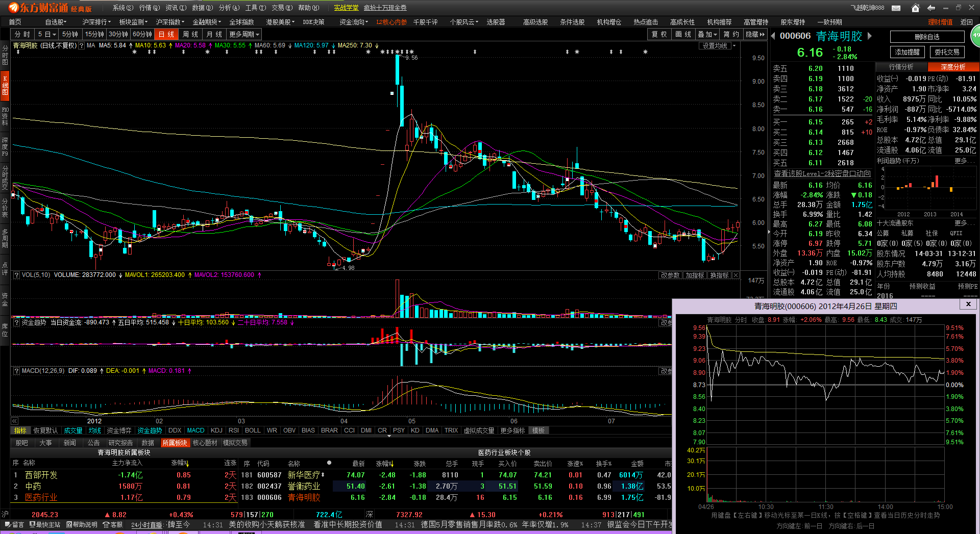
Task: Click the 委托交易 button
Action: (947, 52)
